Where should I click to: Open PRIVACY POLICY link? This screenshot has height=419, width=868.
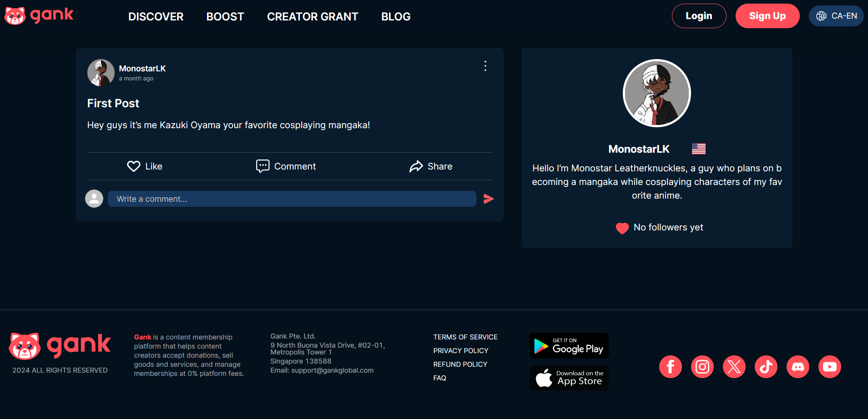click(461, 351)
